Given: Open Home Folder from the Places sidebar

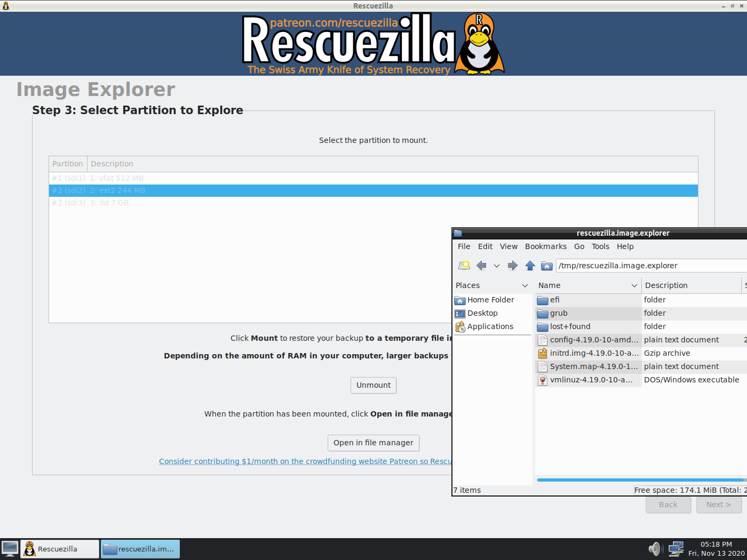Looking at the screenshot, I should [489, 300].
